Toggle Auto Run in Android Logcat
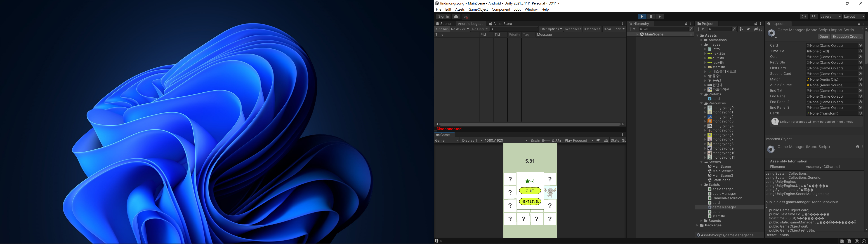 (x=442, y=29)
